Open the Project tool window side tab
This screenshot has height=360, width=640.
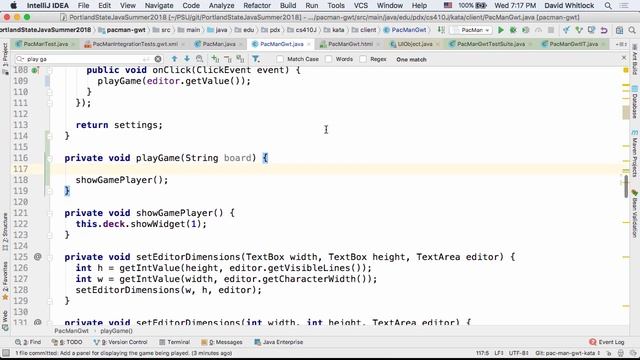coord(5,58)
